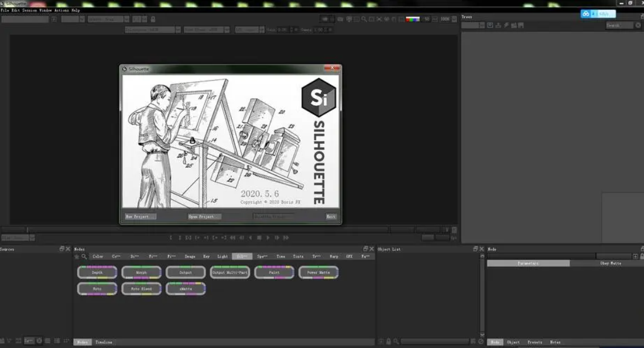Open the Session menu
644x348 pixels.
(x=29, y=11)
